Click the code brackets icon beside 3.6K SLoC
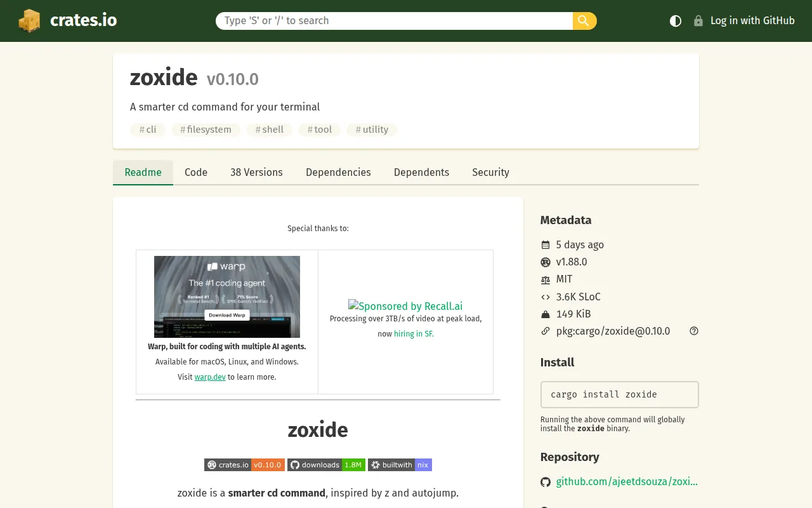The width and height of the screenshot is (812, 508). click(x=546, y=297)
